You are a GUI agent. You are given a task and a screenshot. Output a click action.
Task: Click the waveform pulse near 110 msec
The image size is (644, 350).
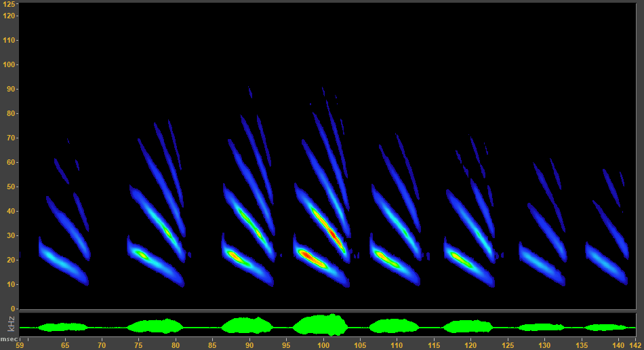pyautogui.click(x=395, y=326)
